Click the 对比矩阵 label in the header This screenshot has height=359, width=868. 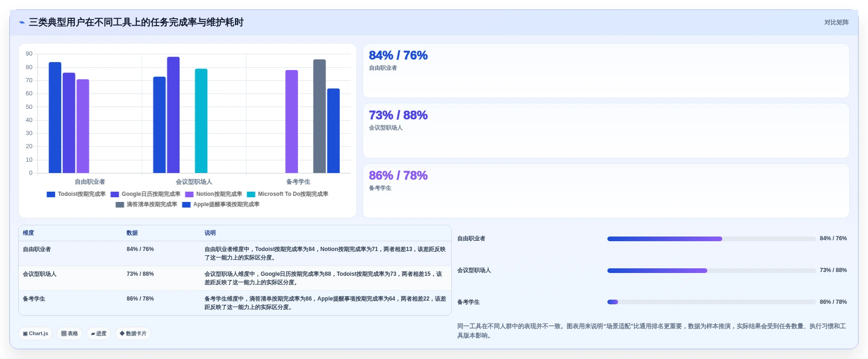[836, 22]
